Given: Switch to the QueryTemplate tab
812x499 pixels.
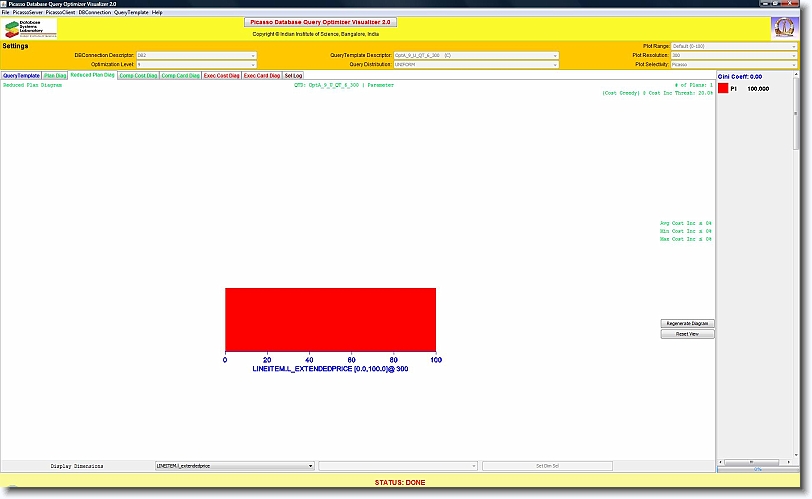Looking at the screenshot, I should (x=21, y=75).
